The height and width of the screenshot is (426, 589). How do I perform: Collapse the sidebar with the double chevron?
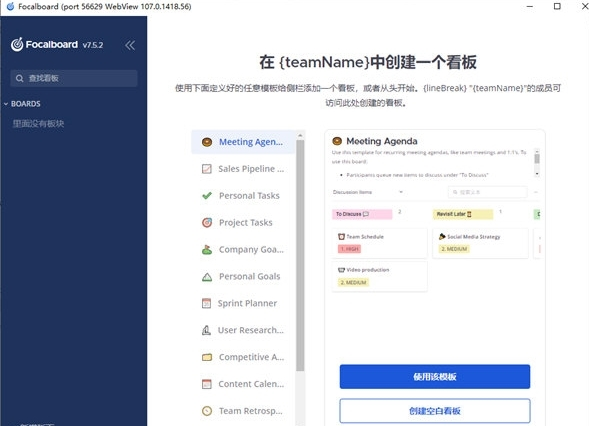pyautogui.click(x=130, y=45)
